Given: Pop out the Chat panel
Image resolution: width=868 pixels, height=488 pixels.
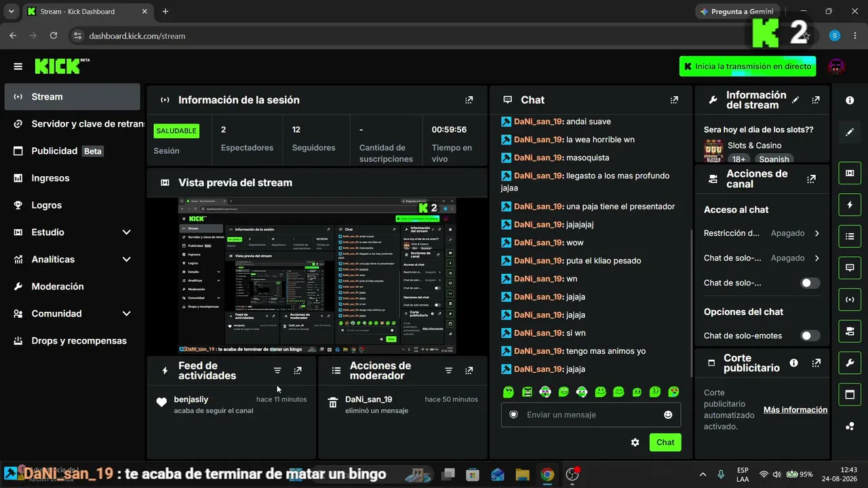Looking at the screenshot, I should [674, 100].
